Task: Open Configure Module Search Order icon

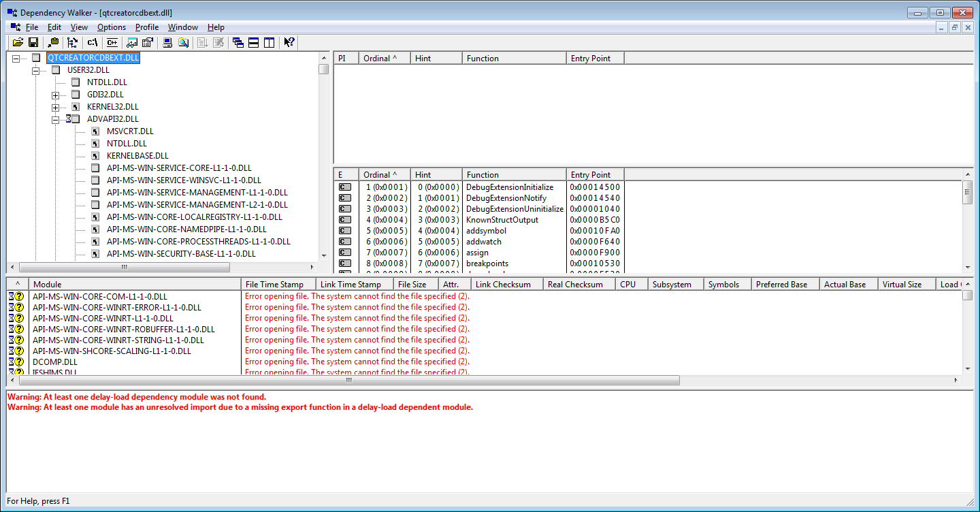Action: point(182,42)
